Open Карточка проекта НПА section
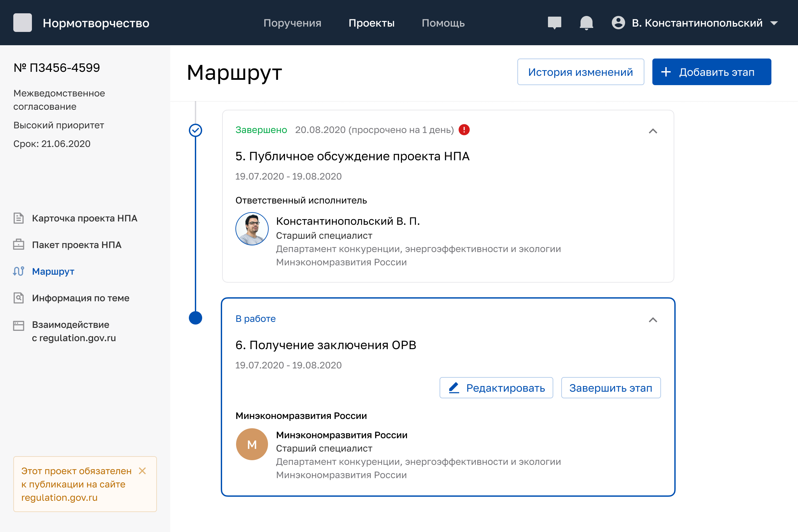The height and width of the screenshot is (532, 798). point(84,218)
